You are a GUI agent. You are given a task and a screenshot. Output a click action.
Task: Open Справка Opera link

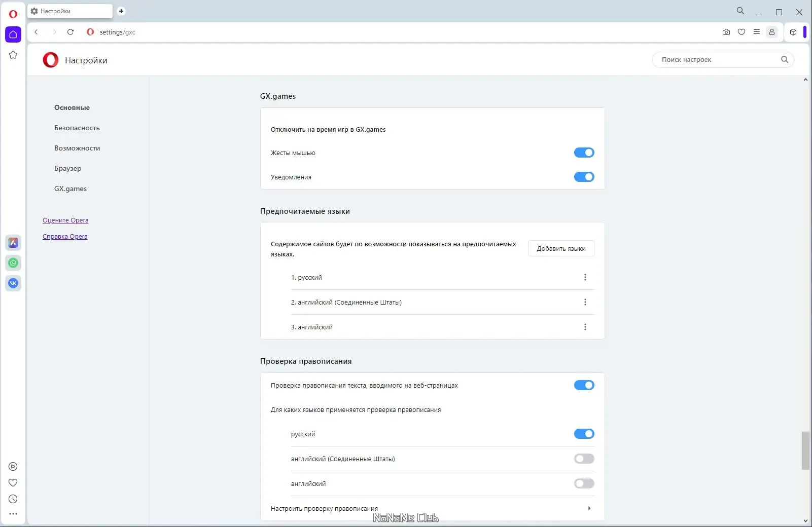[x=65, y=237]
